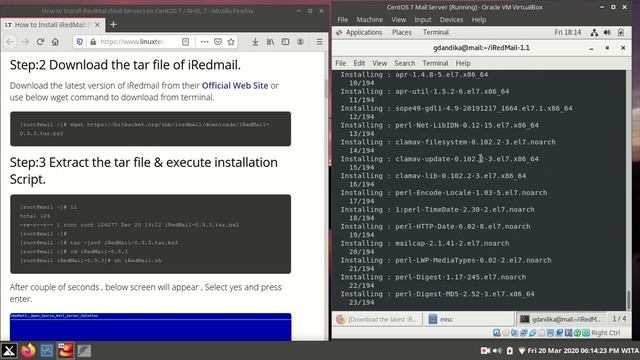
Task: Open VirtualBox View menu
Action: pyautogui.click(x=399, y=20)
